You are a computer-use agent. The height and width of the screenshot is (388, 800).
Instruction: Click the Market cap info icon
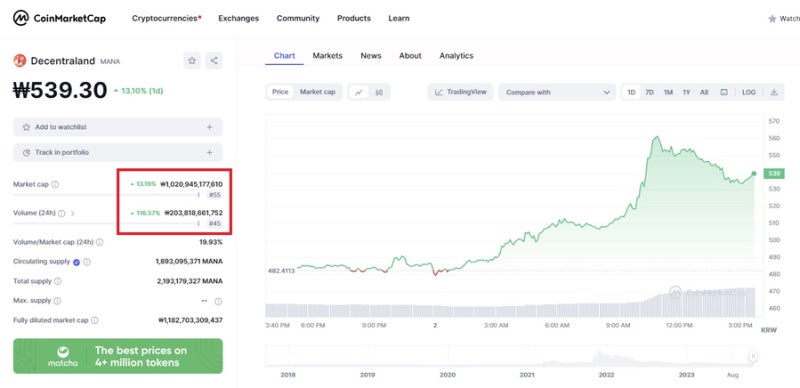[x=55, y=184]
